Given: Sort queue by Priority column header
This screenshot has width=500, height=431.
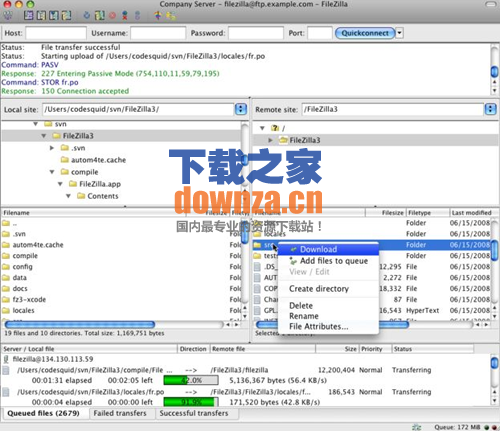Looking at the screenshot, I should (x=375, y=349).
